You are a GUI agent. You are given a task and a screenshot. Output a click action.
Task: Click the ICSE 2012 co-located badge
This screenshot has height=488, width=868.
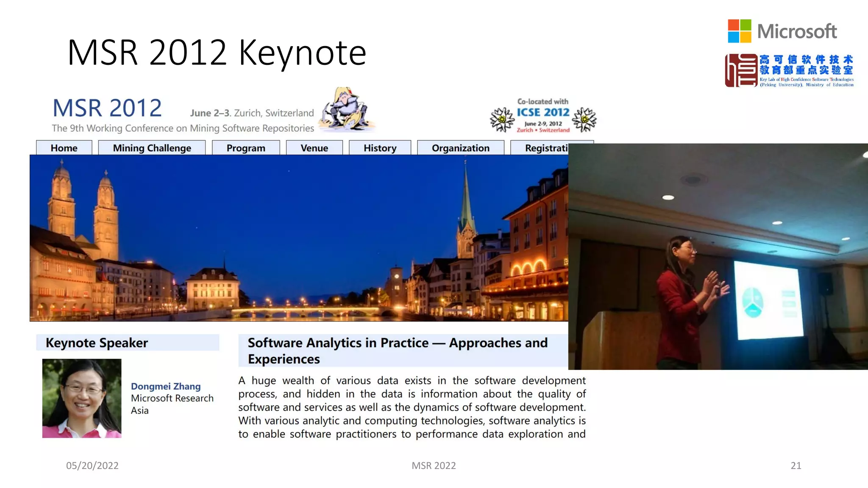pos(543,116)
